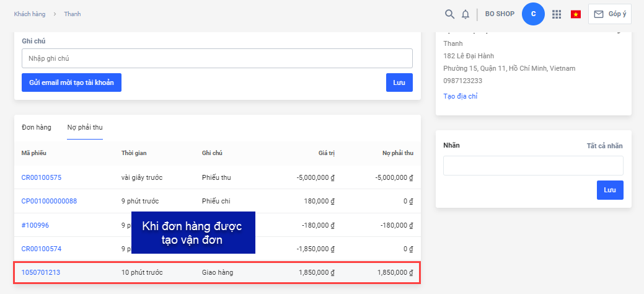Image resolution: width=644 pixels, height=294 pixels.
Task: Click the Góp ý feedback button
Action: point(609,14)
